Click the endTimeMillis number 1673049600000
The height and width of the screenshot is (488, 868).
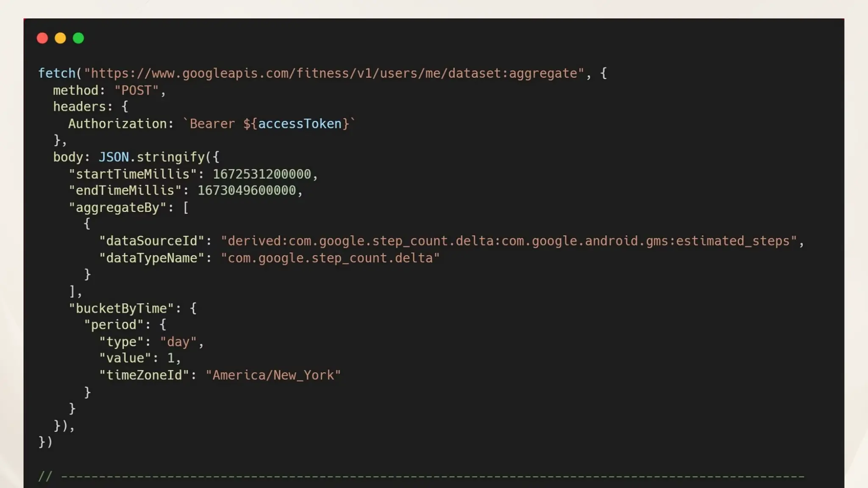point(247,191)
